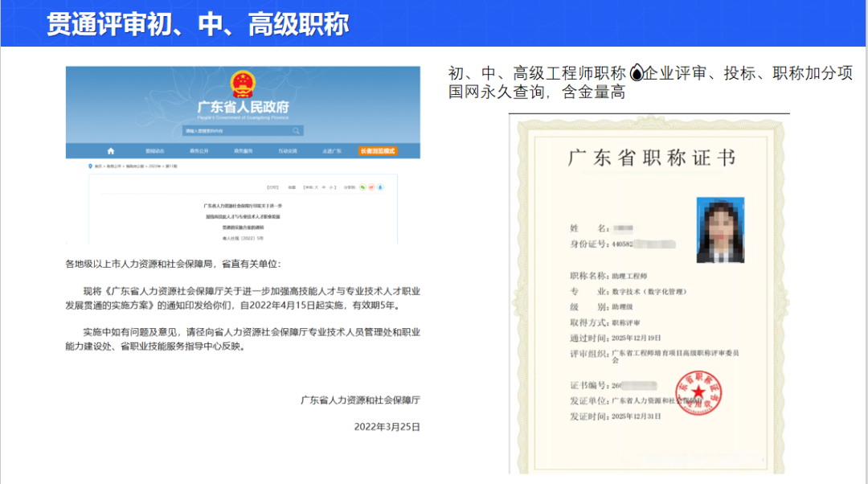Open the 走进广东 navigation item

coord(332,151)
